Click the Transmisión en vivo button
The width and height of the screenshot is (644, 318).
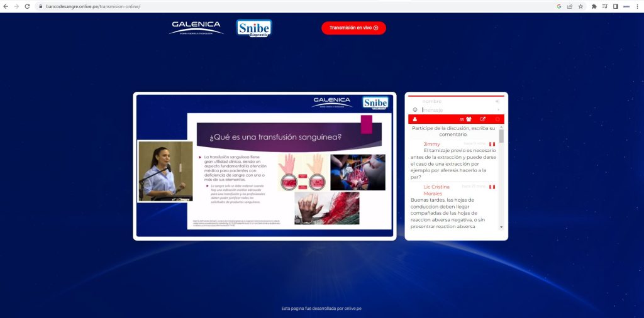pyautogui.click(x=353, y=28)
